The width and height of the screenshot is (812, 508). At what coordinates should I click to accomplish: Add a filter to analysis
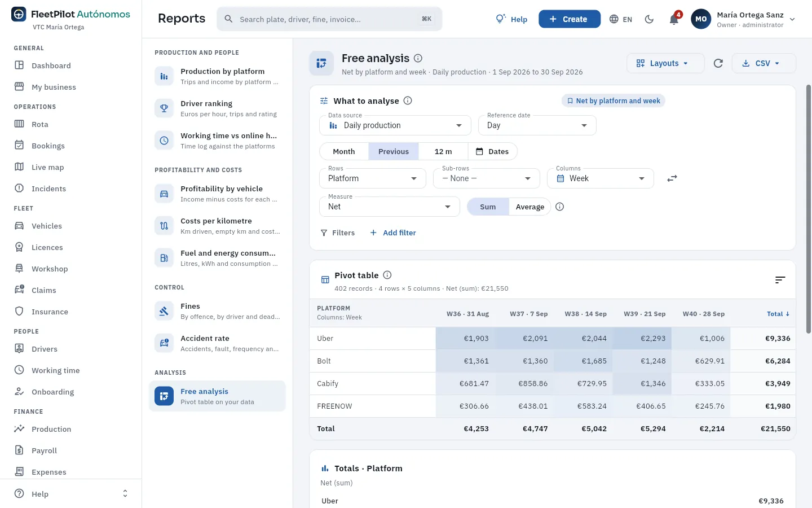click(393, 233)
